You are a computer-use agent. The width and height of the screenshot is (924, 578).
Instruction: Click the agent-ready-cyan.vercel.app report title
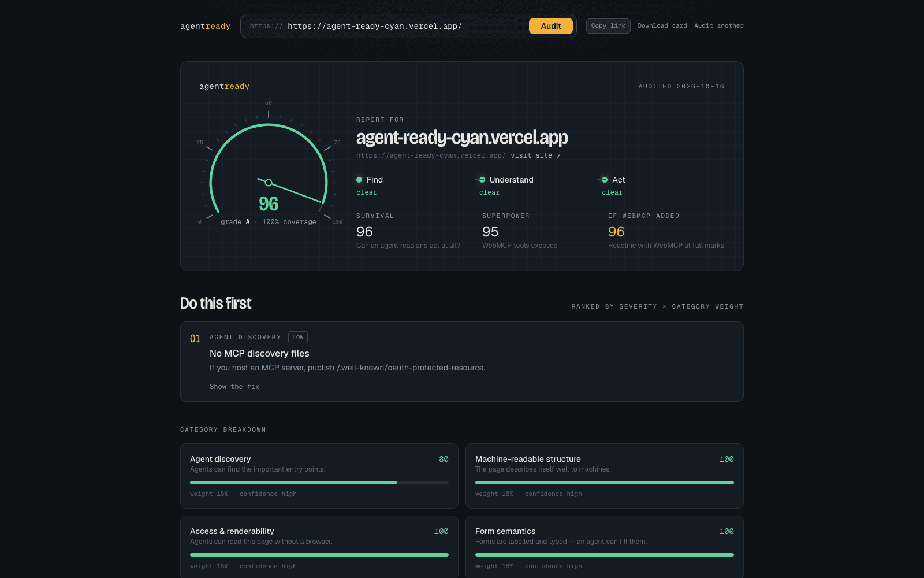[462, 138]
